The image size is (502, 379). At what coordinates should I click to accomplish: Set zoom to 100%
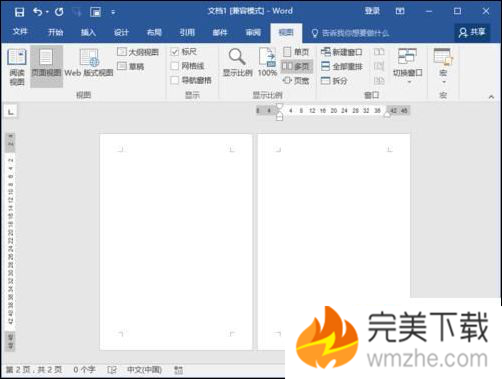(x=267, y=63)
